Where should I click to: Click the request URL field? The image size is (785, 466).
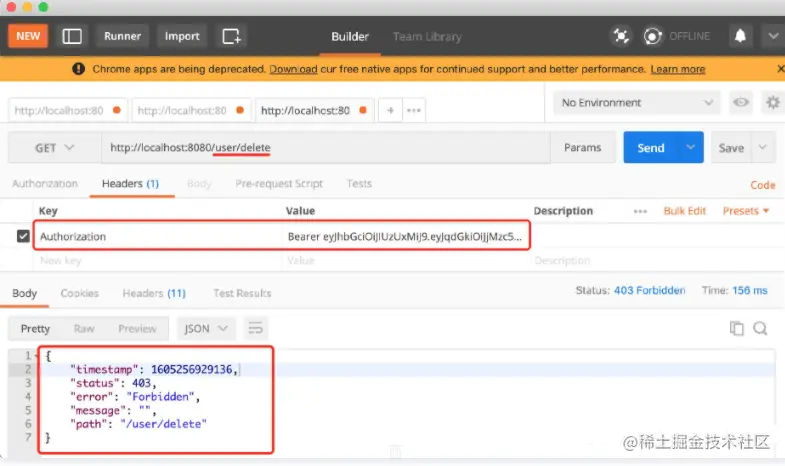pos(325,147)
